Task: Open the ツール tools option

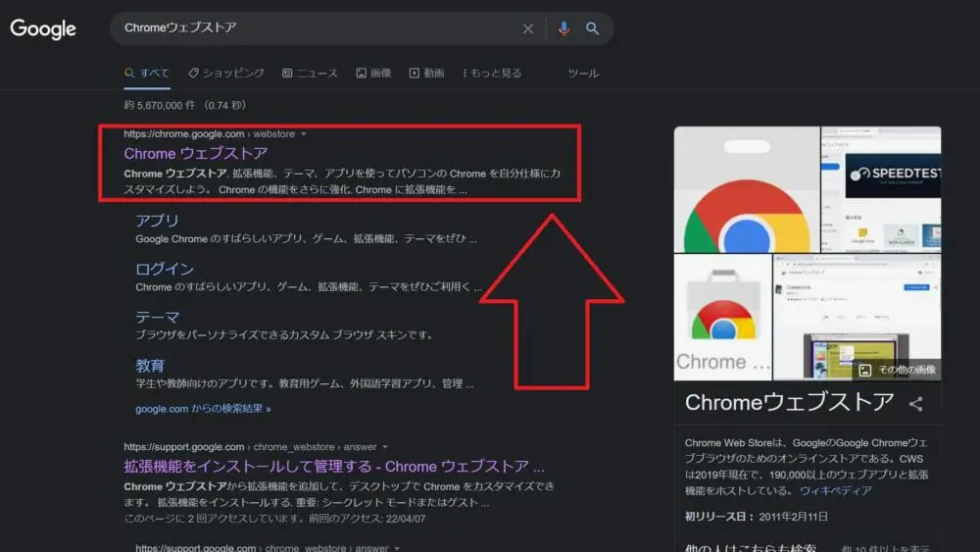Action: pyautogui.click(x=583, y=74)
